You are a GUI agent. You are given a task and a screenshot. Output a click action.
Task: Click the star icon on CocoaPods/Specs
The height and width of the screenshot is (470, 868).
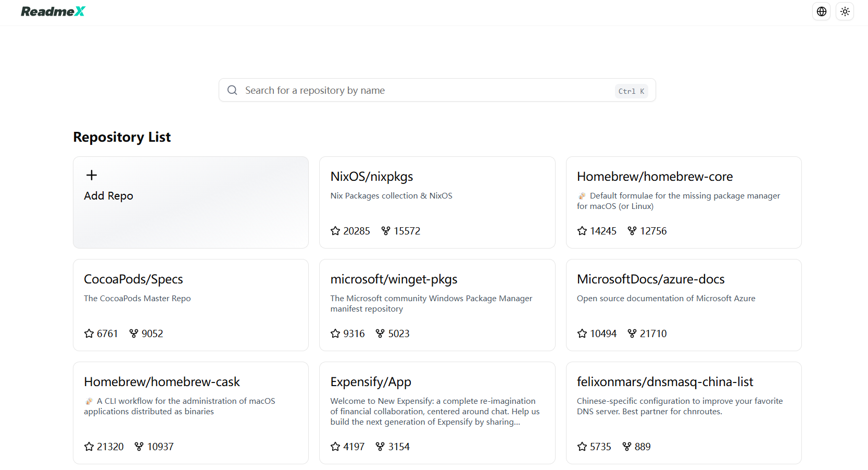(89, 333)
